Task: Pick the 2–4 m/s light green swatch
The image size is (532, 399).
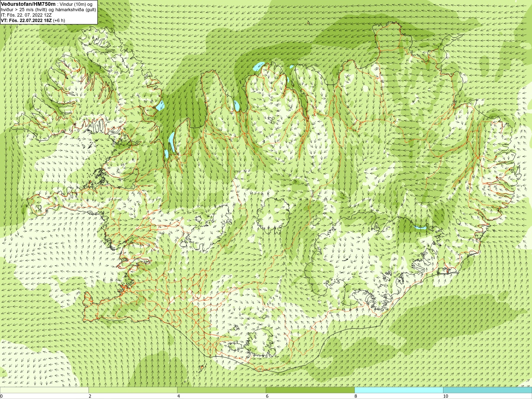Action: click(x=133, y=390)
